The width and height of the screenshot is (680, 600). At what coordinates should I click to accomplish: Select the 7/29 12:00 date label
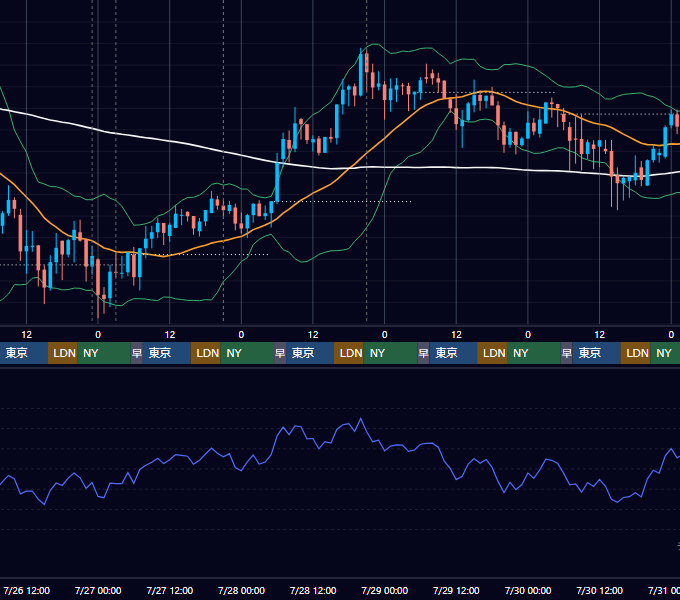456,590
